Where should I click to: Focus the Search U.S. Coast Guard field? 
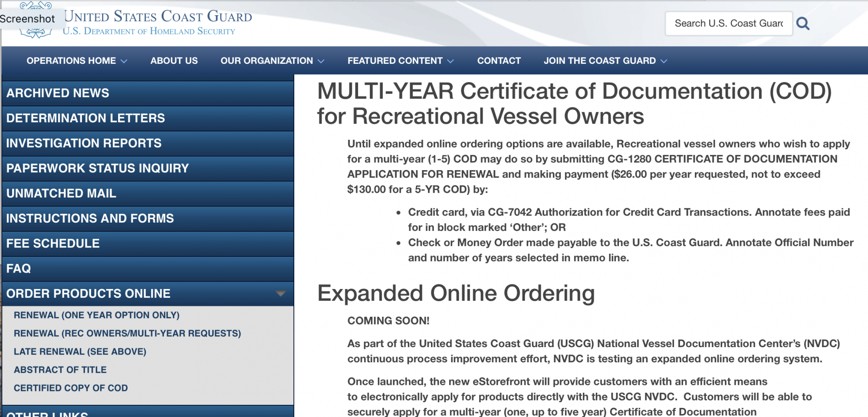pos(729,23)
